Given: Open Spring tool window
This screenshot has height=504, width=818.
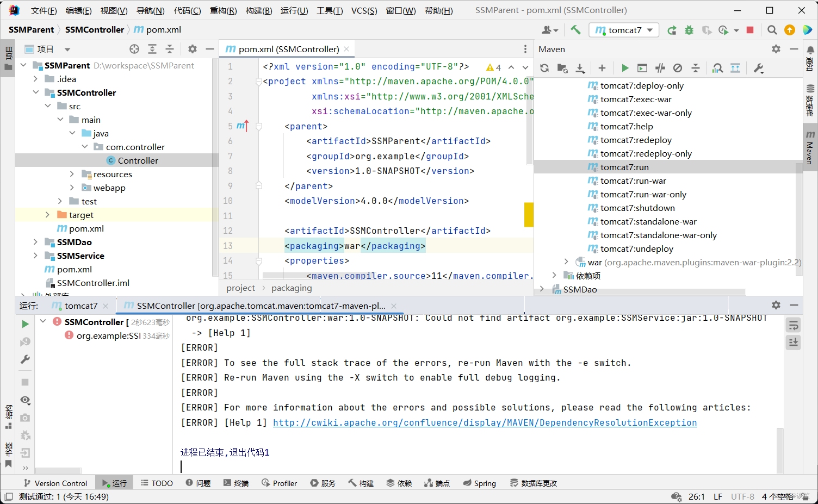Looking at the screenshot, I should pos(479,483).
